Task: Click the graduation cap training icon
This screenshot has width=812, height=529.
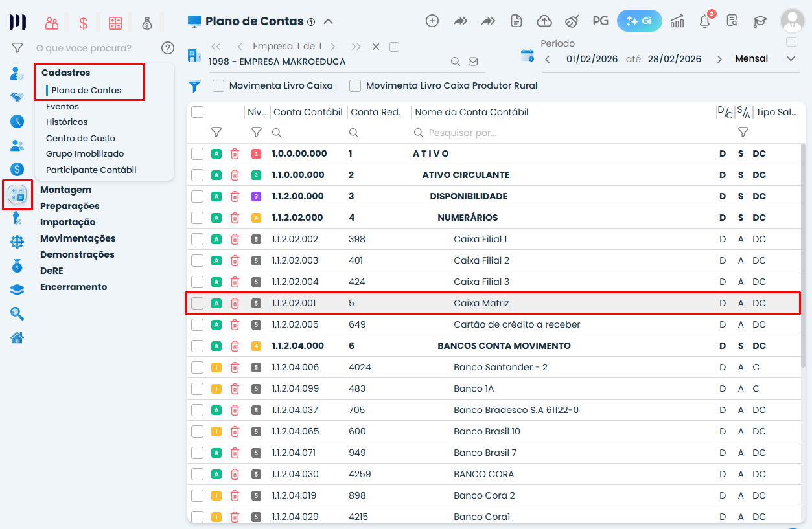Action: (760, 21)
